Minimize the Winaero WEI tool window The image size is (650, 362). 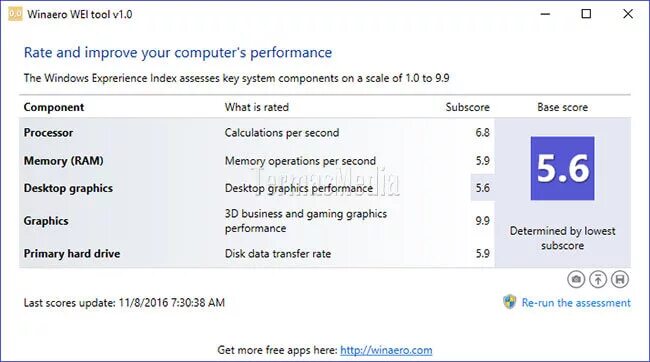point(546,14)
